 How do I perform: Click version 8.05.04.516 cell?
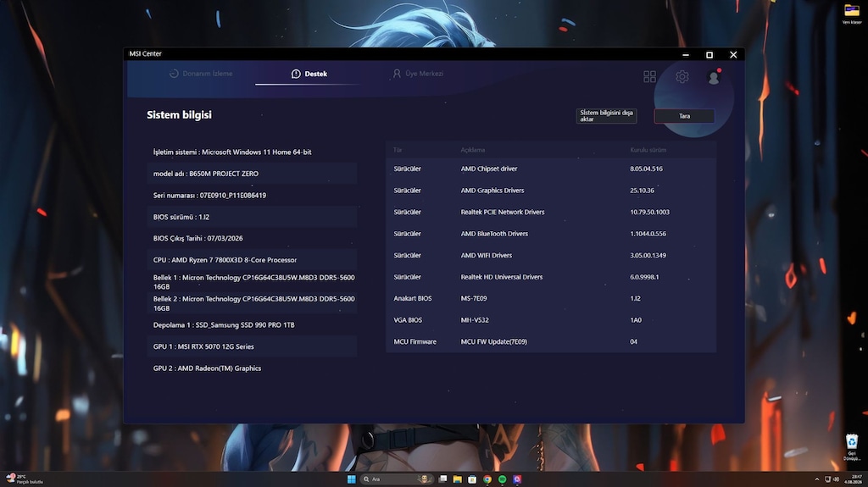[x=646, y=169]
